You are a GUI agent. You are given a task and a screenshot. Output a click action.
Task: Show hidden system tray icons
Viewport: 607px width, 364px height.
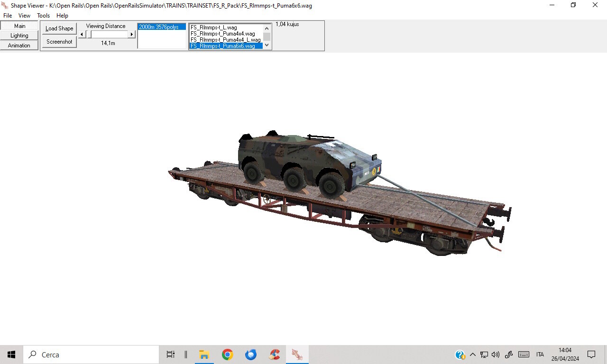472,355
